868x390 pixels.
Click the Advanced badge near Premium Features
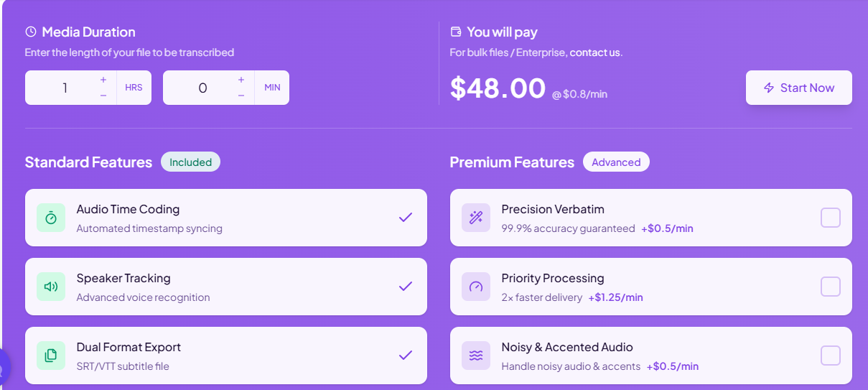tap(616, 162)
